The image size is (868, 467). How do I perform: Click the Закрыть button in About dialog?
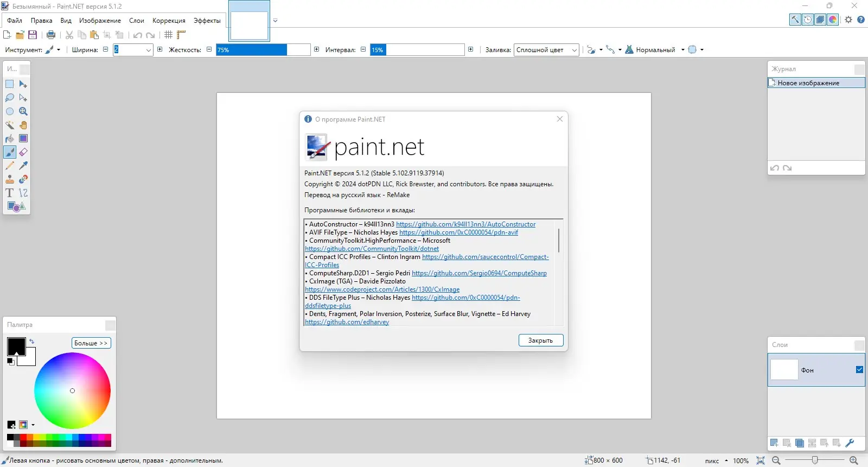click(x=541, y=340)
